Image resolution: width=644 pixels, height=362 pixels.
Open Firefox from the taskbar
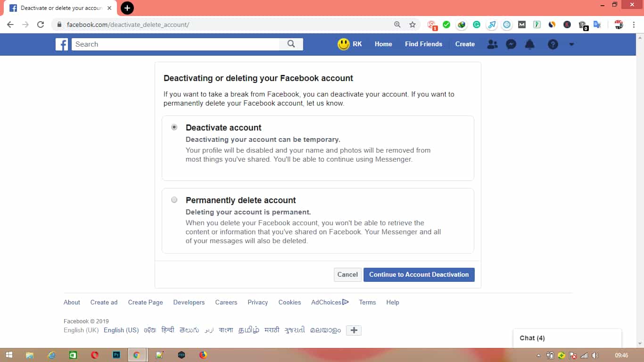[203, 355]
